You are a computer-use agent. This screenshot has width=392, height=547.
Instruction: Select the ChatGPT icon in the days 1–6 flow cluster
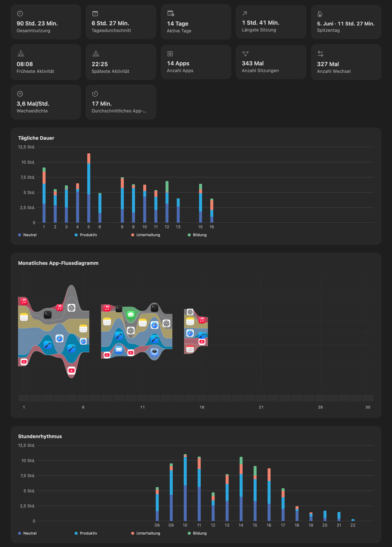[71, 308]
